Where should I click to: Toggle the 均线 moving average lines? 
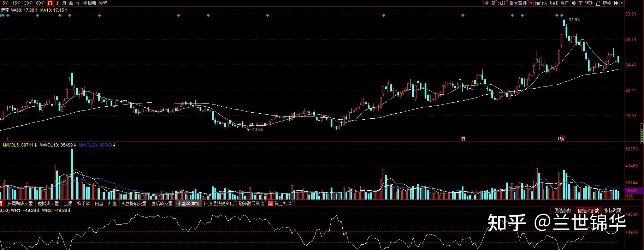point(554,3)
